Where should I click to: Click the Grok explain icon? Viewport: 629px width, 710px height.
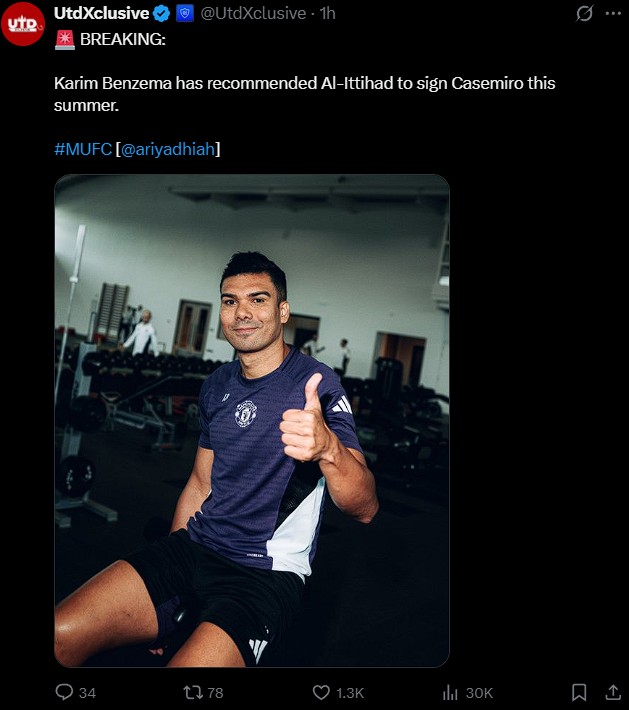[584, 13]
